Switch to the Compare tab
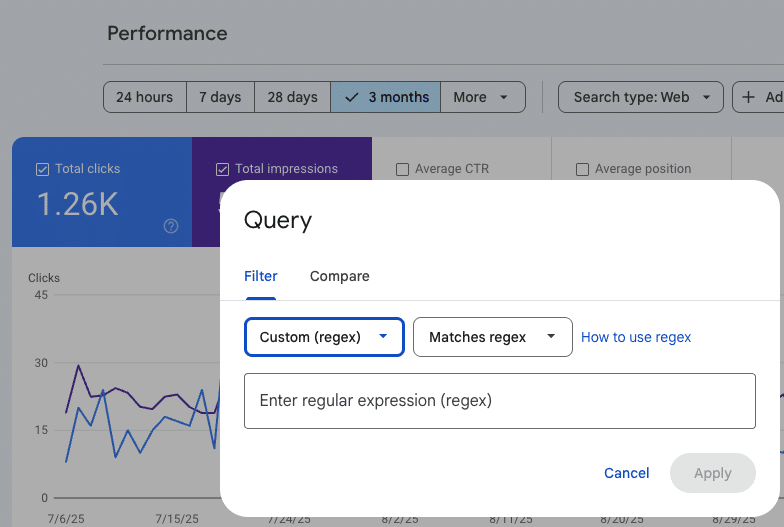This screenshot has height=527, width=784. (x=339, y=276)
